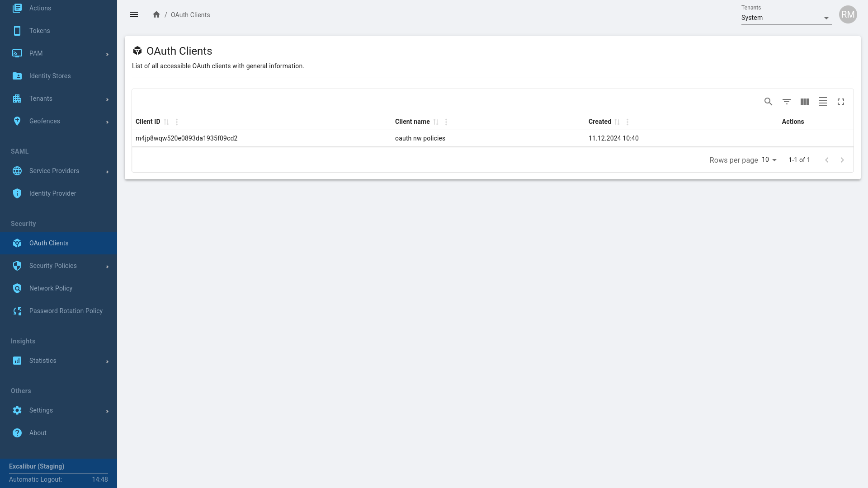Open the rows per page dropdown
Viewport: 868px width, 488px height.
pyautogui.click(x=769, y=160)
